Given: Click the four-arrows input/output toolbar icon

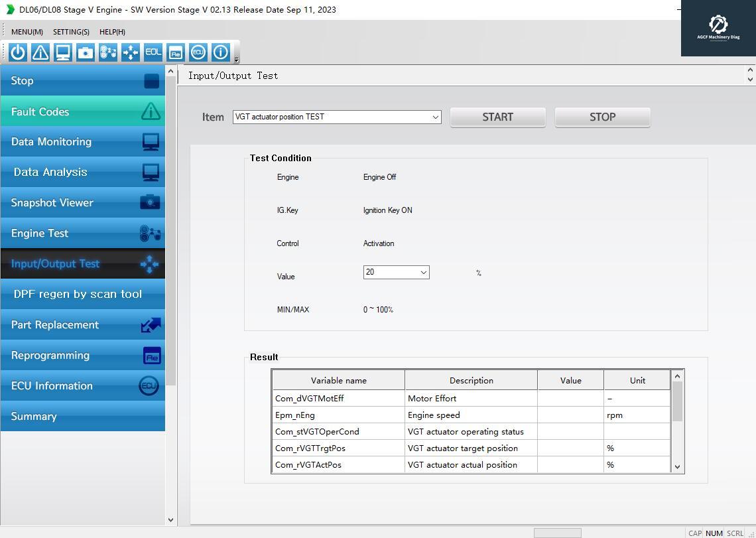Looking at the screenshot, I should (131, 52).
